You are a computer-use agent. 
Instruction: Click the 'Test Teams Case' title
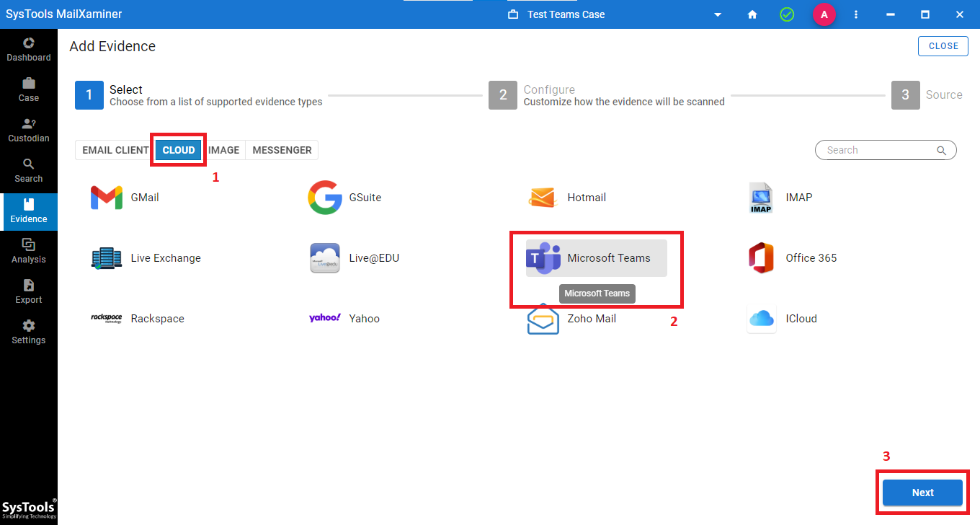pyautogui.click(x=566, y=14)
